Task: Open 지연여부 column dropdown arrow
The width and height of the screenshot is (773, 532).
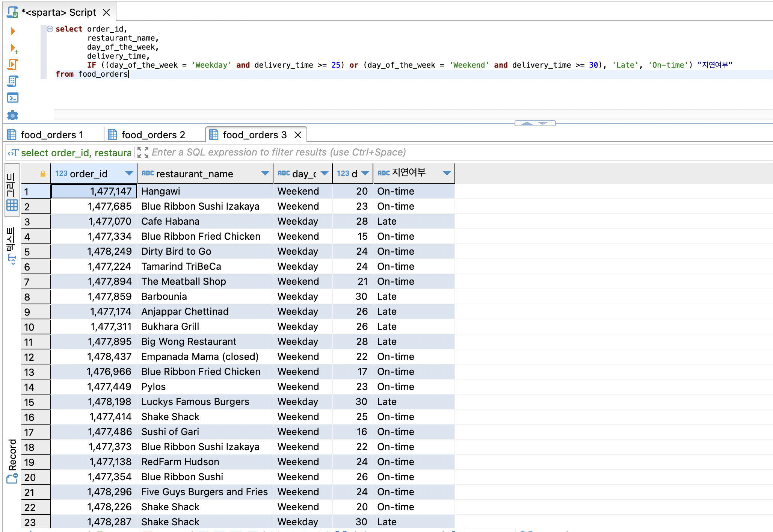Action: (447, 173)
